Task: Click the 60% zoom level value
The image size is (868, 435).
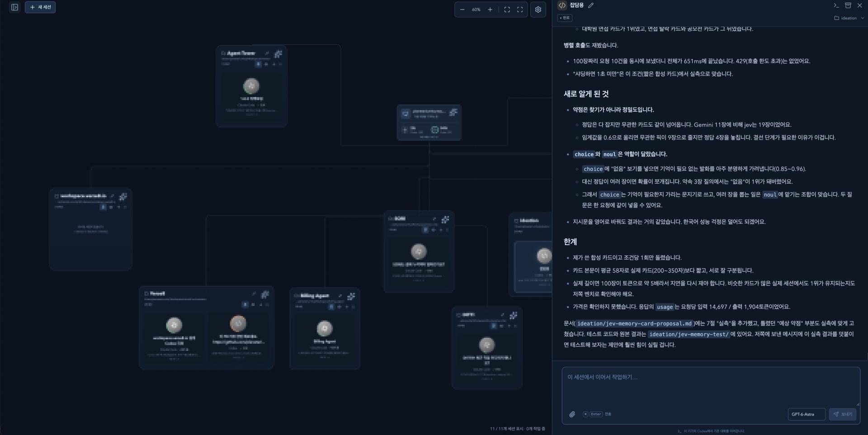Action: 476,9
